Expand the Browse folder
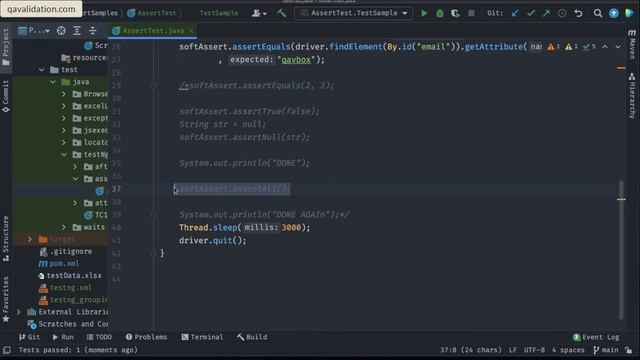This screenshot has width=640, height=360. pos(64,94)
